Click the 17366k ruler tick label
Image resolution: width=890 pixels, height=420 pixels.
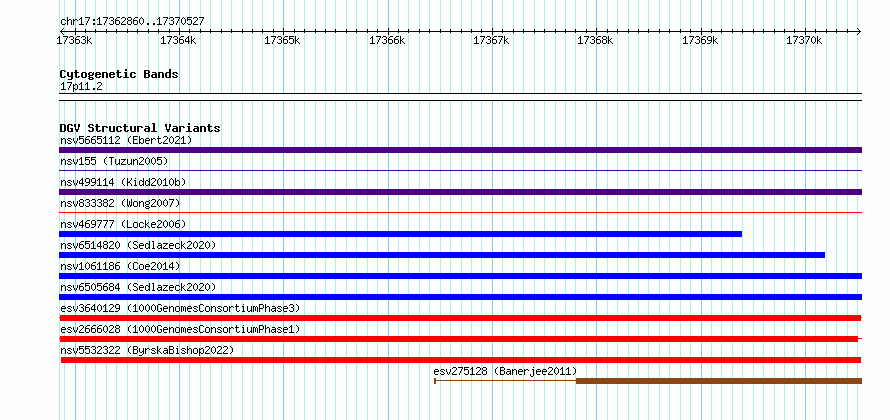pyautogui.click(x=388, y=40)
